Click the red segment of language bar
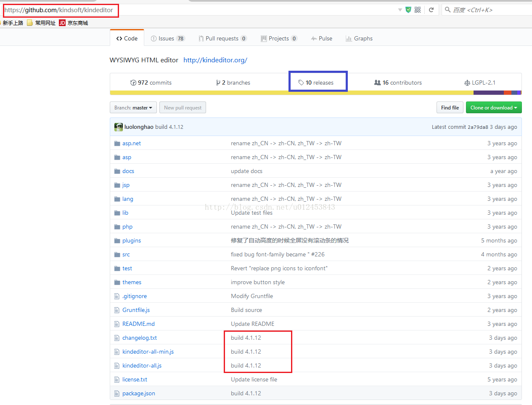 pyautogui.click(x=508, y=93)
